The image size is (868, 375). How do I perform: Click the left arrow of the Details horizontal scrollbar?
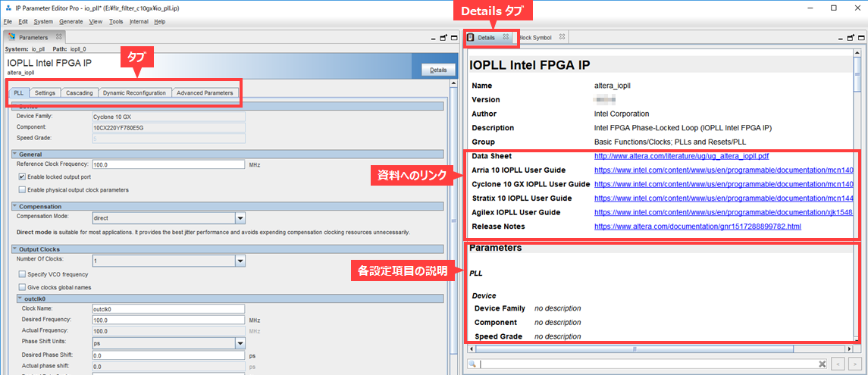pos(472,349)
